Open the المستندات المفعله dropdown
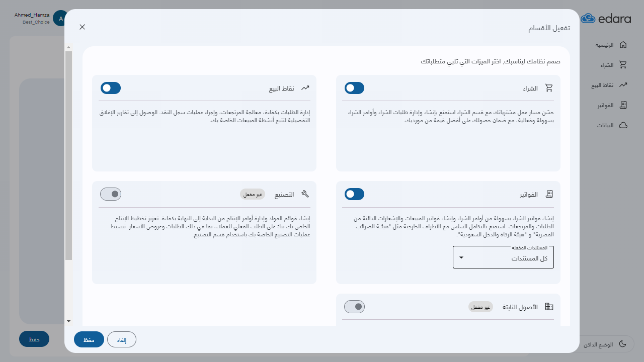 click(503, 257)
